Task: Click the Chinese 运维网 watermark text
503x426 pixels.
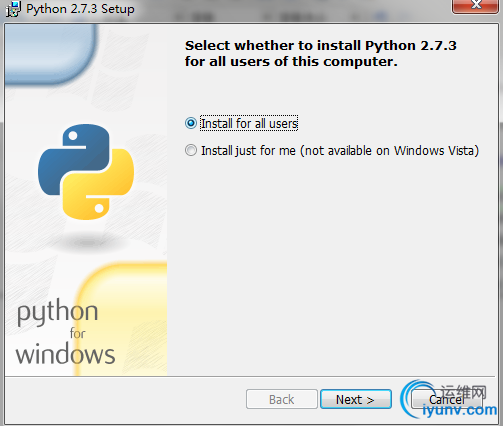Action: click(463, 392)
